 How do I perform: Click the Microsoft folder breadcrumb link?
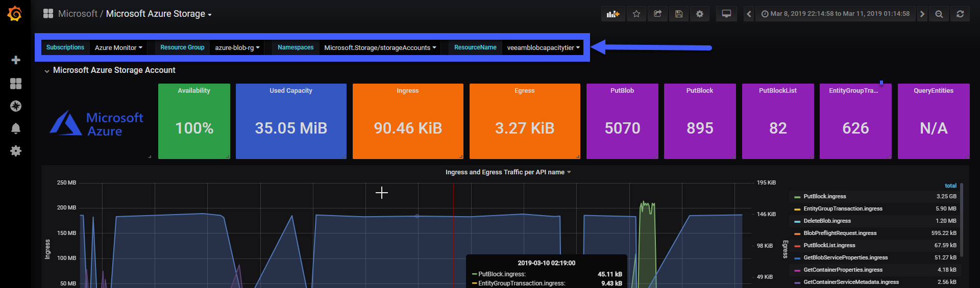point(78,14)
